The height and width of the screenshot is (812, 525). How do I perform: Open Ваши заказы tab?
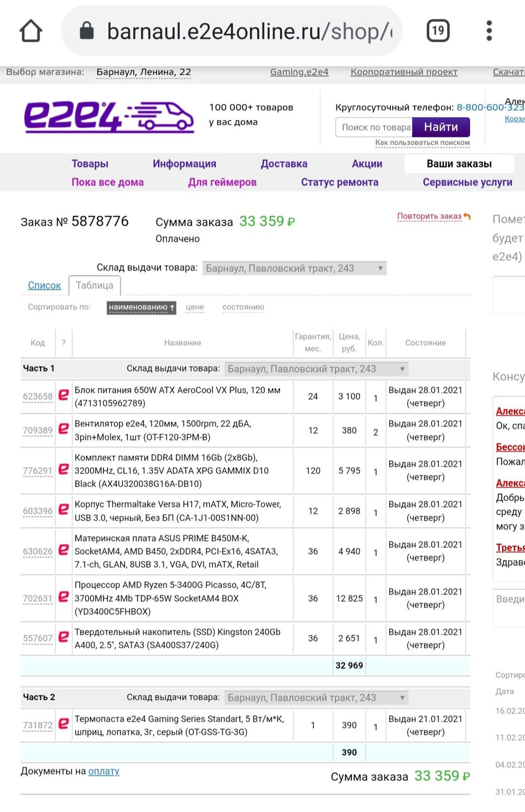459,164
